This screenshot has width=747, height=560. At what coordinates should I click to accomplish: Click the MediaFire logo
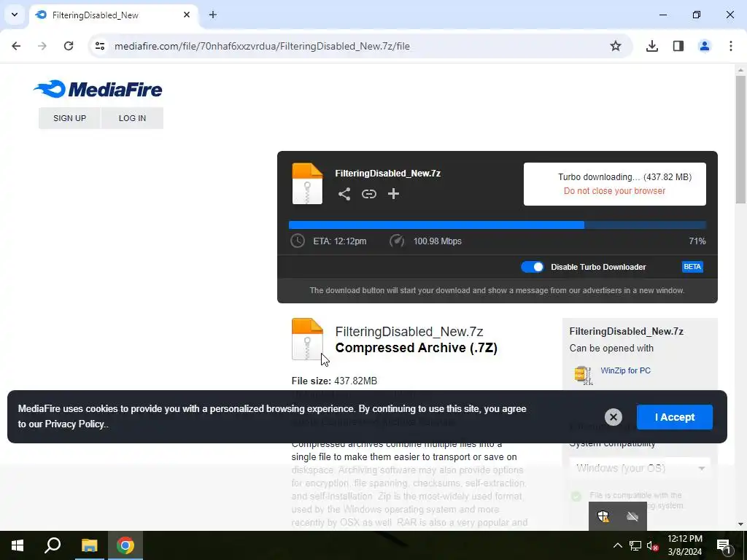[x=98, y=89]
